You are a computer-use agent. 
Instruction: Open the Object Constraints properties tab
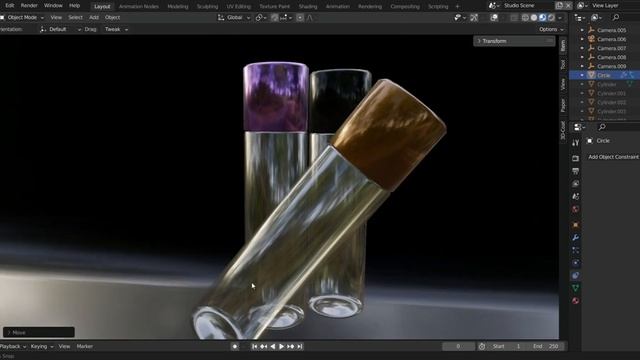point(576,275)
